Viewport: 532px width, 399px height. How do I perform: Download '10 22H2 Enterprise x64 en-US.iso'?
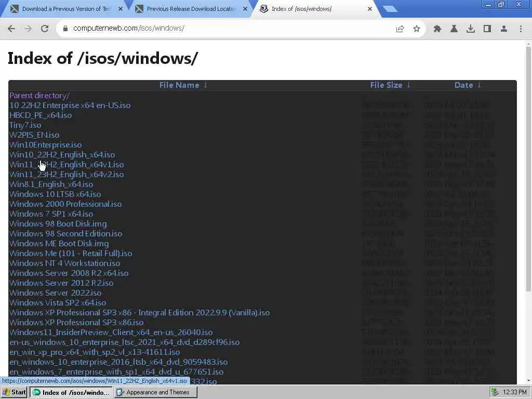coord(70,105)
